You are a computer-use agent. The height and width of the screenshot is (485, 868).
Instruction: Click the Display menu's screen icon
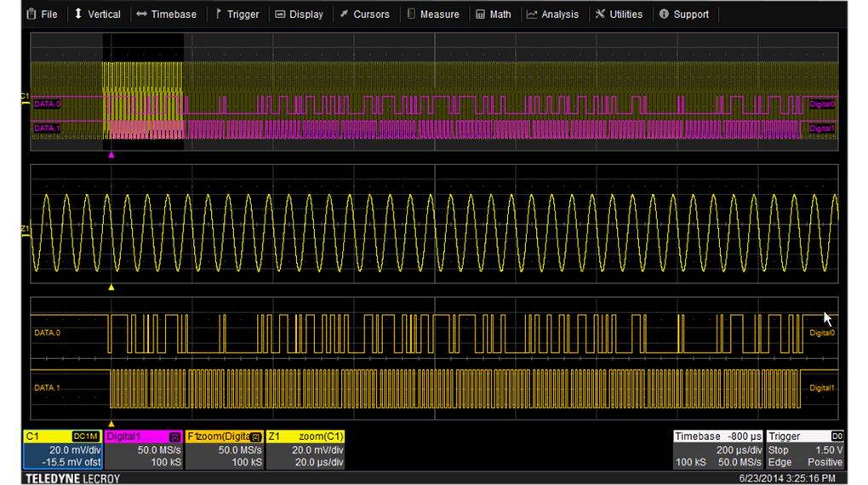click(x=280, y=14)
